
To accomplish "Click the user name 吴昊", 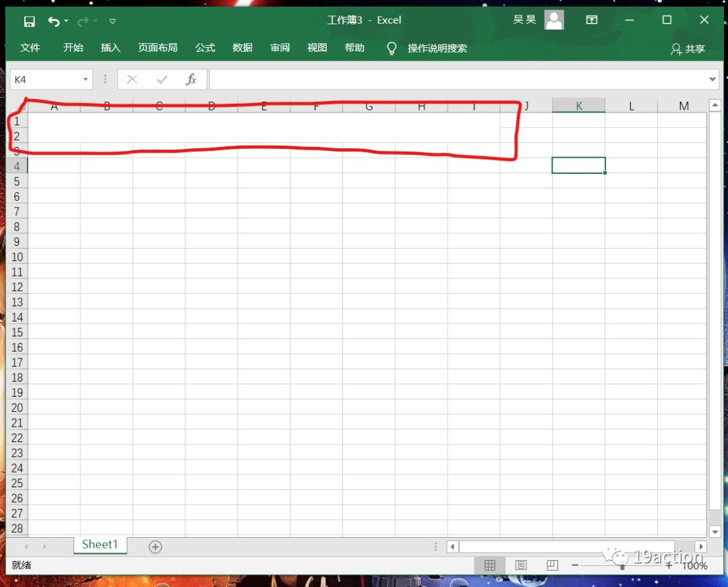I will 524,20.
